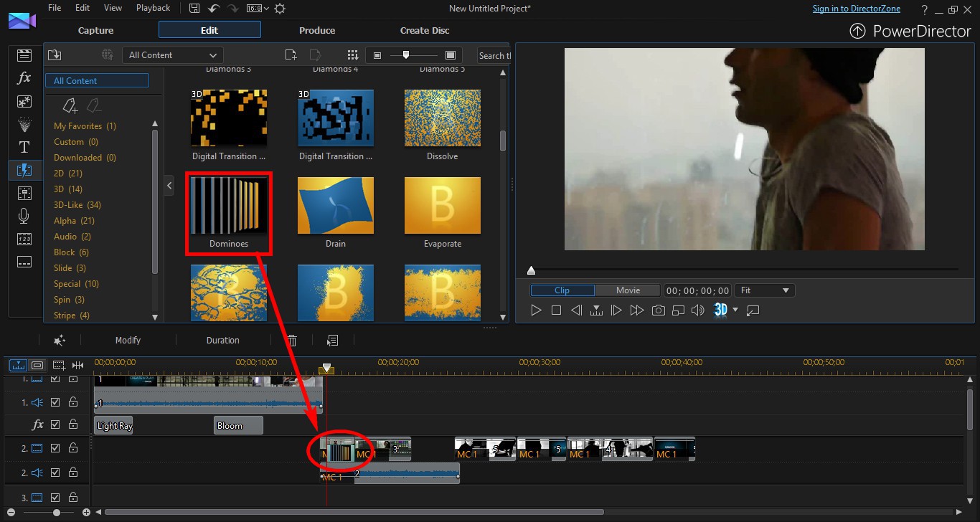The width and height of the screenshot is (980, 522).
Task: Click the preview seek bar handle
Action: tap(531, 270)
